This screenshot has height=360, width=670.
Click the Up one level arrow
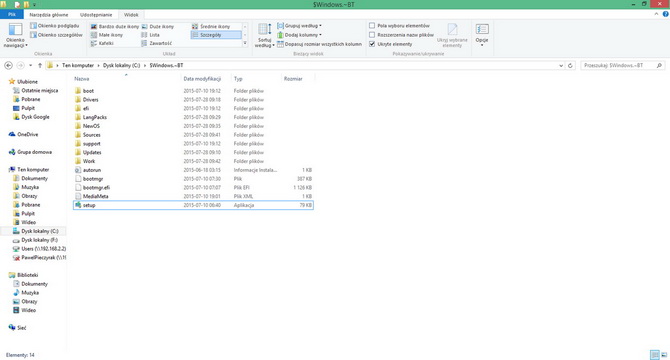click(40, 65)
